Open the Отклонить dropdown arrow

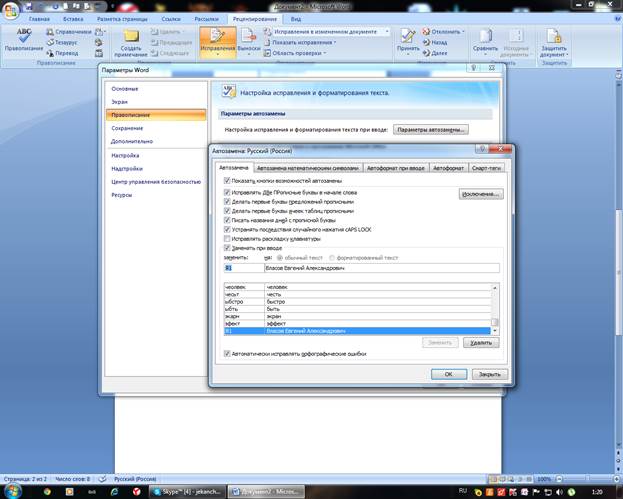click(463, 31)
